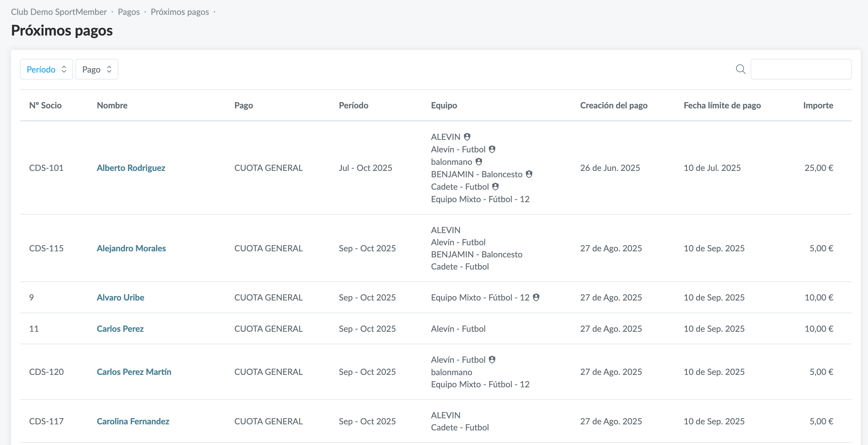This screenshot has height=445, width=868.
Task: Click shield icon beside Alevín - Futbol in Alberto's row
Action: tap(492, 149)
